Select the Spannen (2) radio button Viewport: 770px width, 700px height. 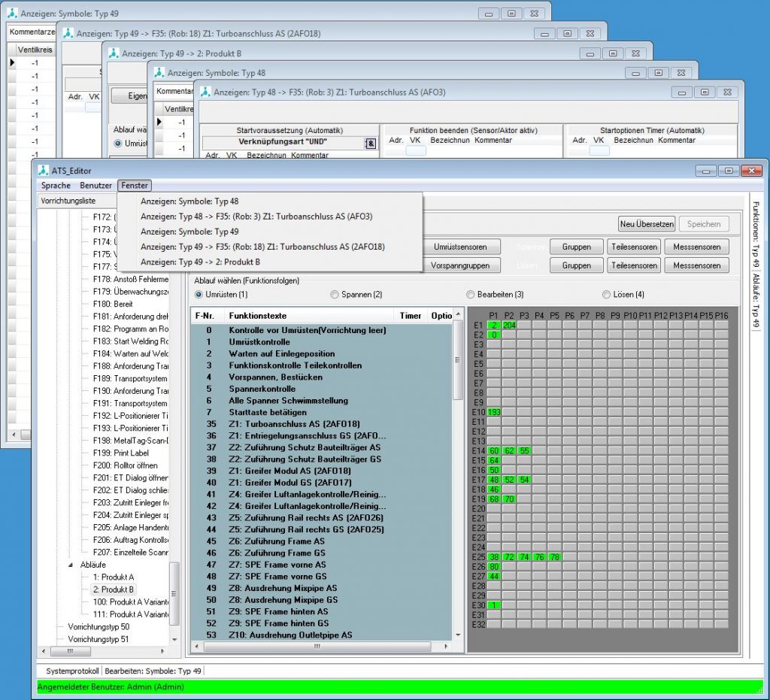(x=335, y=295)
